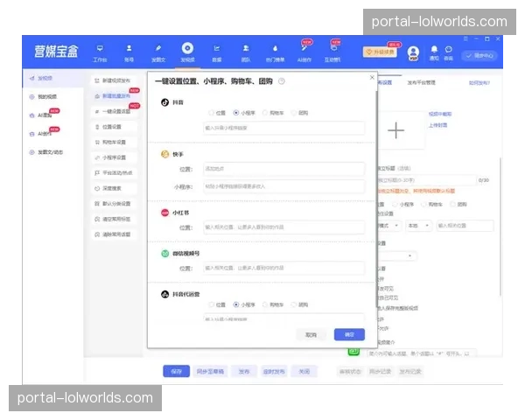525x420 pixels.
Task: Click the 小红书 位置 input field
Action: 283,227
